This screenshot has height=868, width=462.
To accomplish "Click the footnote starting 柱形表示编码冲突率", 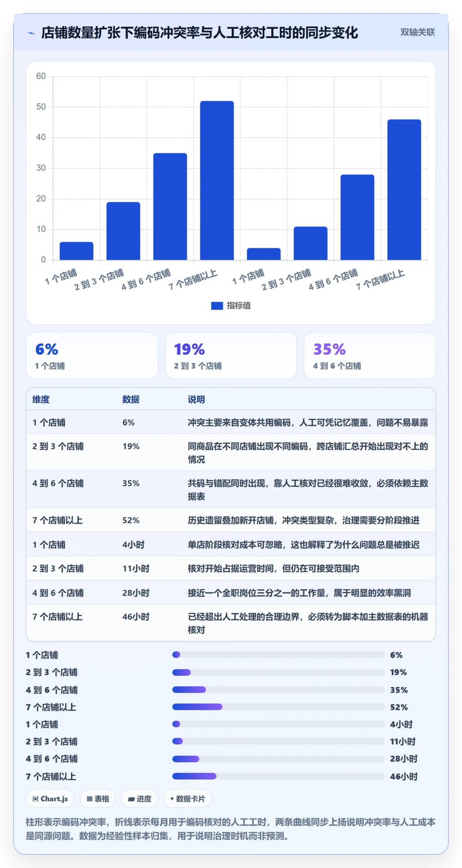I will point(231,829).
